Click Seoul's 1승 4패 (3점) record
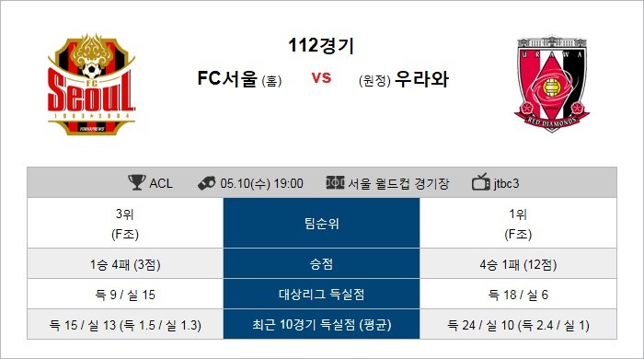 (x=125, y=264)
